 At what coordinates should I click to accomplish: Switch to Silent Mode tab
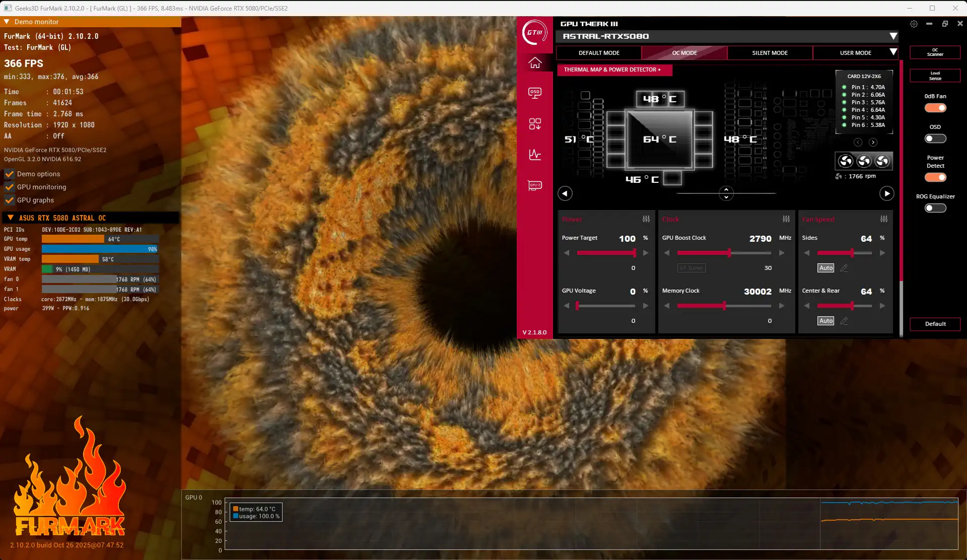click(770, 53)
